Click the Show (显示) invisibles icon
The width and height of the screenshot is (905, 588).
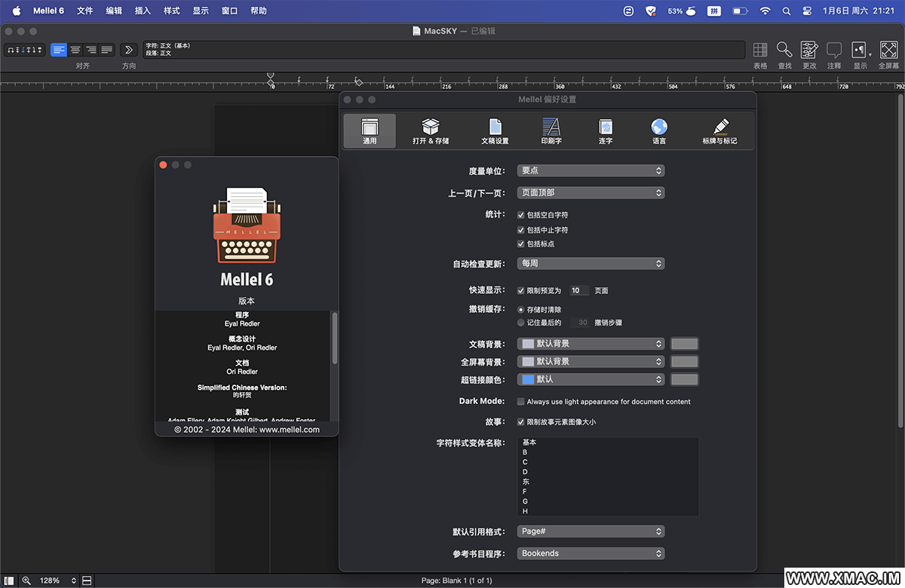click(x=860, y=50)
